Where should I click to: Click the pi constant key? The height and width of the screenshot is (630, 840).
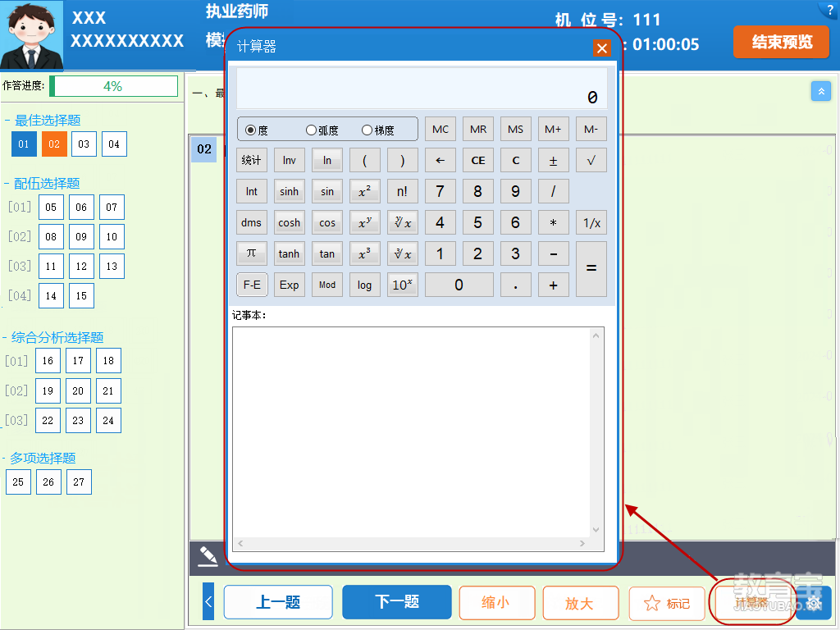point(251,253)
